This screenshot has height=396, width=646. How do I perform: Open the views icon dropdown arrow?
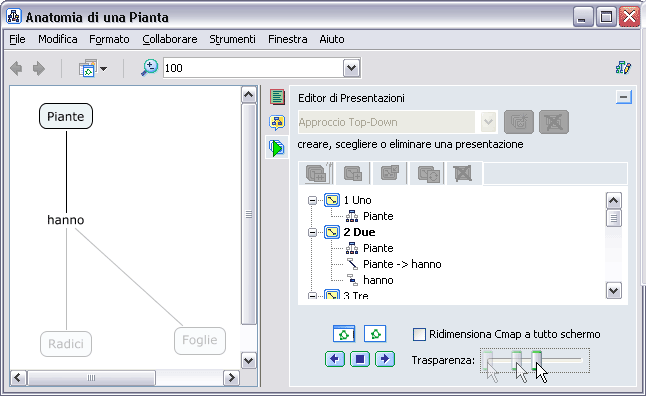click(103, 69)
